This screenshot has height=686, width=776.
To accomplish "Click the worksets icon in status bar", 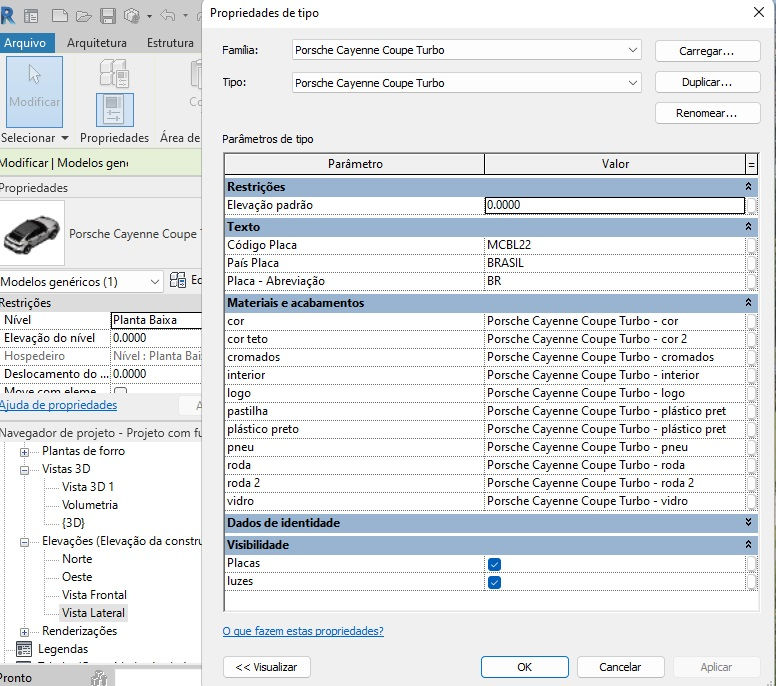I will tap(99, 677).
